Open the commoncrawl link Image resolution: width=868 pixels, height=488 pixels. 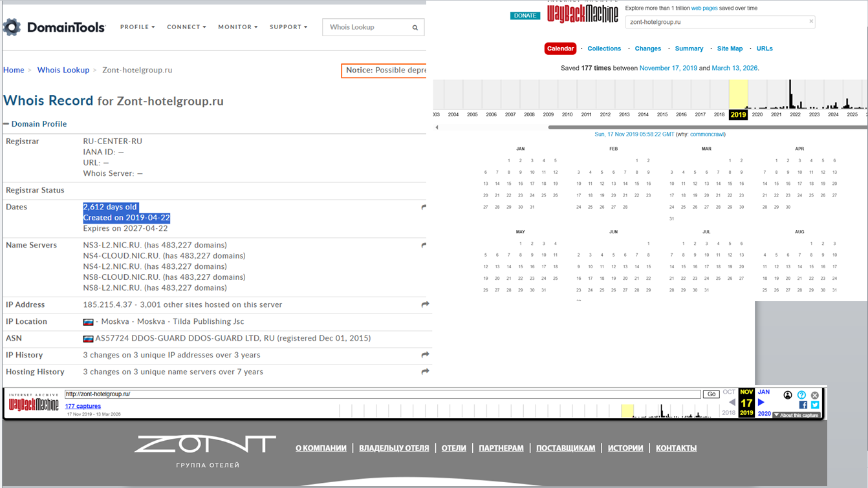[707, 134]
